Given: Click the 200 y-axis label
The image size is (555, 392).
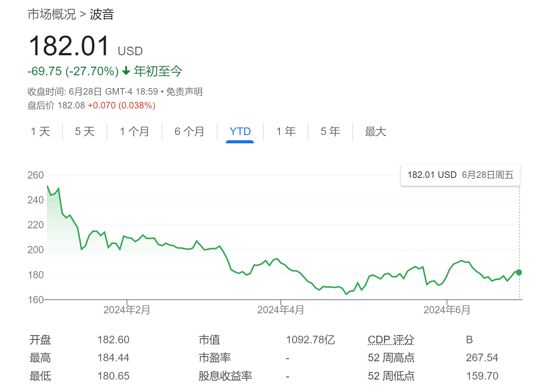Looking at the screenshot, I should pos(36,250).
